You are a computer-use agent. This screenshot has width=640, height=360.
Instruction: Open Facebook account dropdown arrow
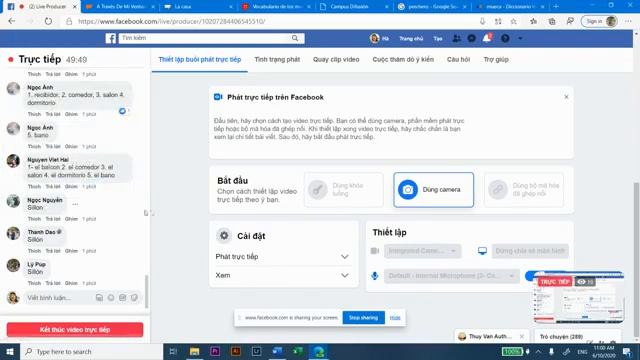click(x=520, y=38)
